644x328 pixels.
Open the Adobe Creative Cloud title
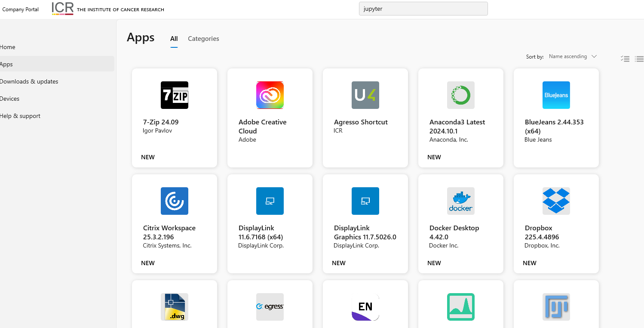[x=263, y=127]
